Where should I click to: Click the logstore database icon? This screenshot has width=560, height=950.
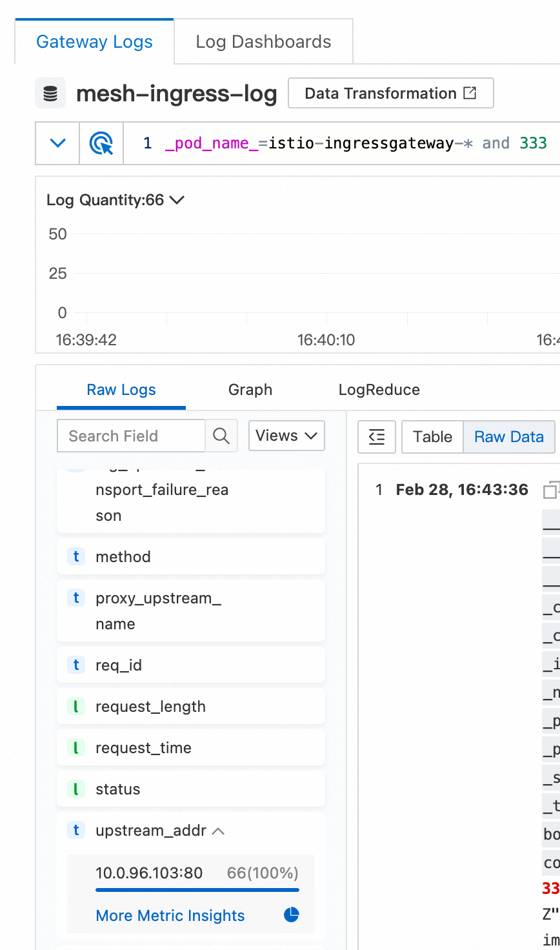click(x=50, y=94)
